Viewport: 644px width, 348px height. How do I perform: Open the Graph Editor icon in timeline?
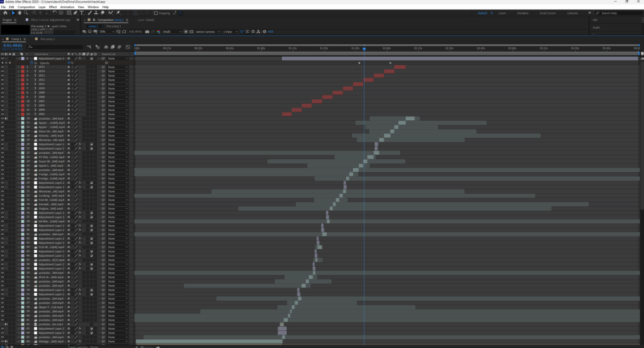pyautogui.click(x=128, y=47)
